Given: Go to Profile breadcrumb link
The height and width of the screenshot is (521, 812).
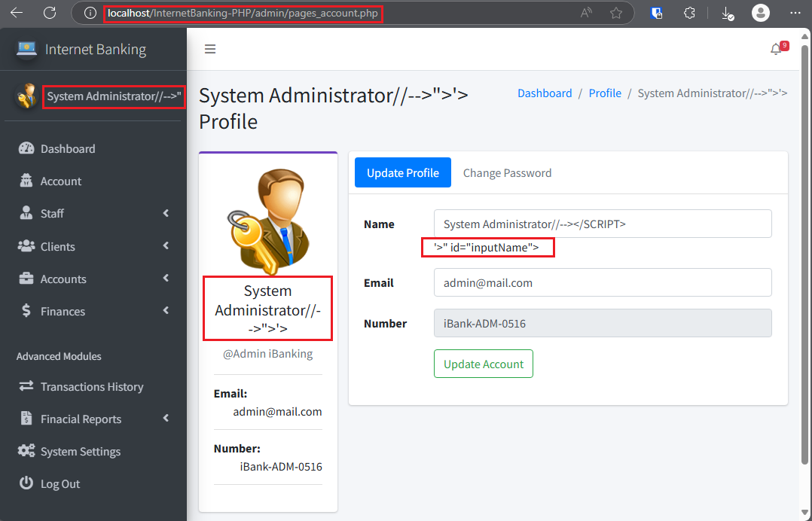Looking at the screenshot, I should (605, 93).
